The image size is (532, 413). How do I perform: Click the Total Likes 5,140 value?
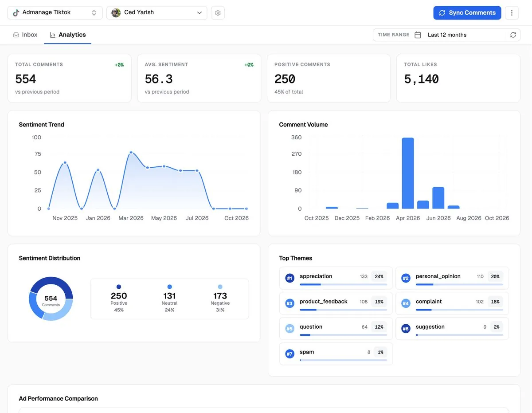pos(422,79)
